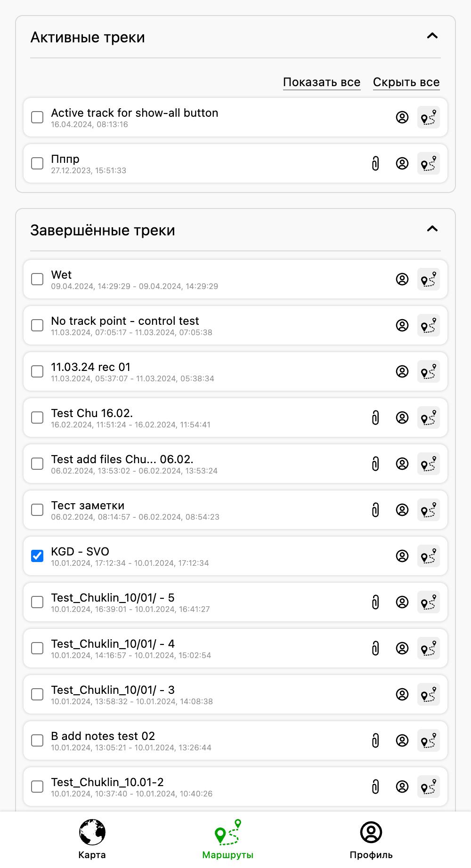Check the Wet track checkbox
This screenshot has width=471, height=868.
(37, 279)
